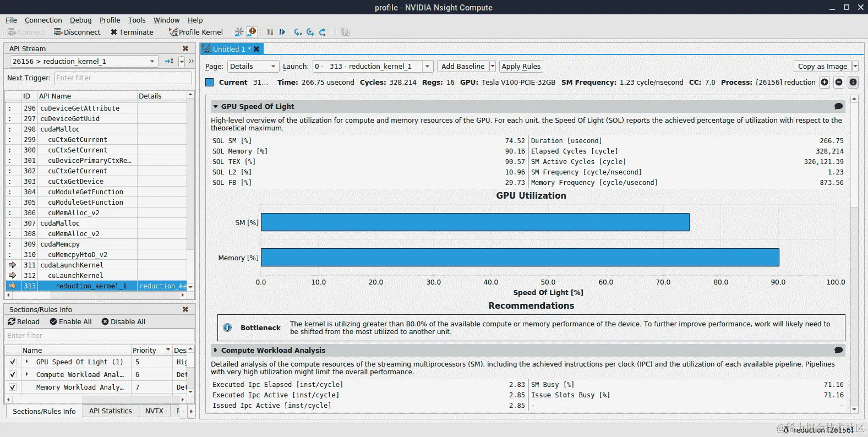Image resolution: width=868 pixels, height=437 pixels.
Task: Open the Profile menu
Action: pos(110,20)
